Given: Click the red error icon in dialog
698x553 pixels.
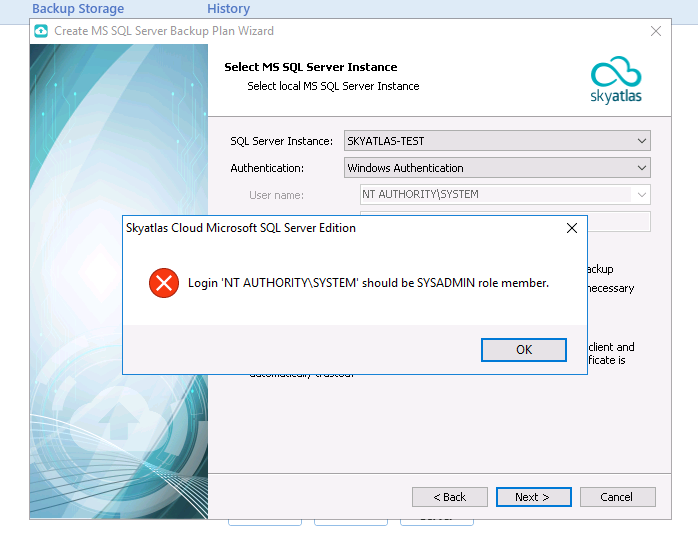Looking at the screenshot, I should [164, 283].
